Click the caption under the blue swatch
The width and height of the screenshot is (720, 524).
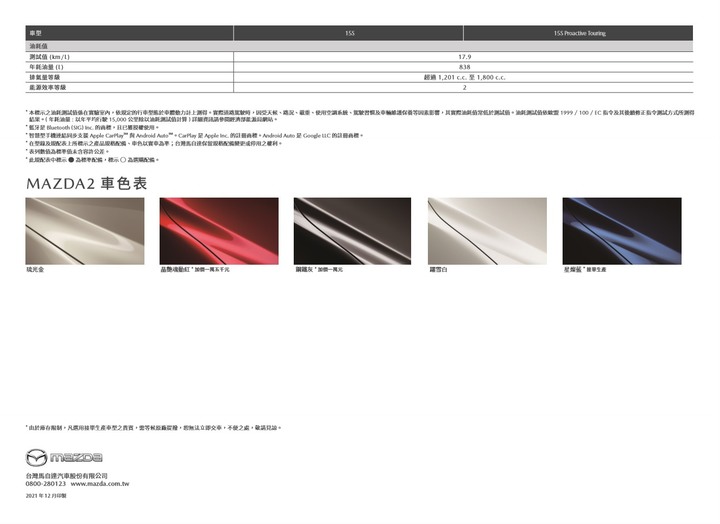585,270
